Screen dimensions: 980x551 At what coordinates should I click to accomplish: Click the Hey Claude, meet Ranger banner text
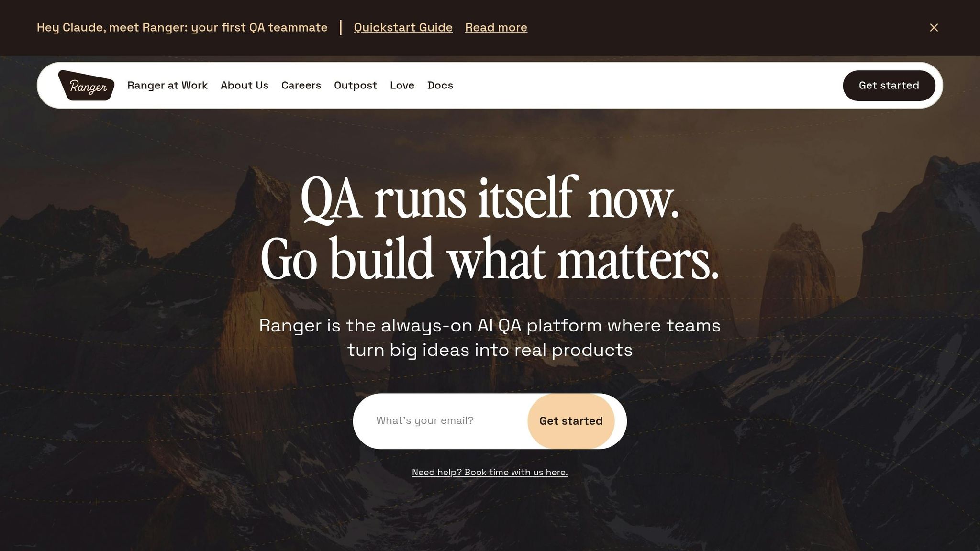182,28
